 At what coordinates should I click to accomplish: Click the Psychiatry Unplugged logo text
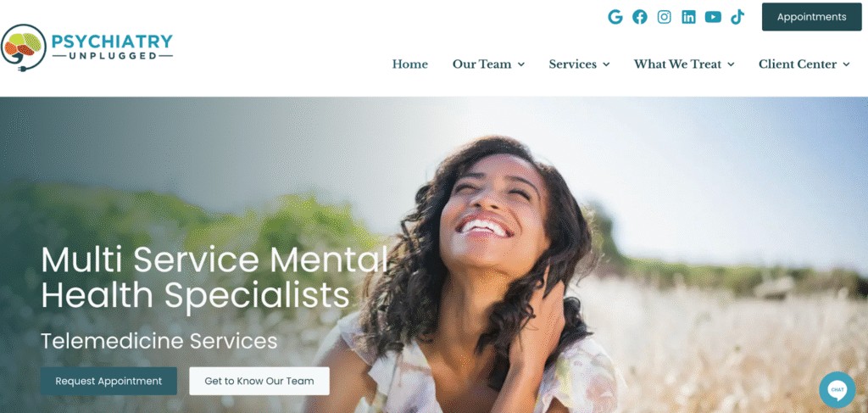tap(112, 47)
